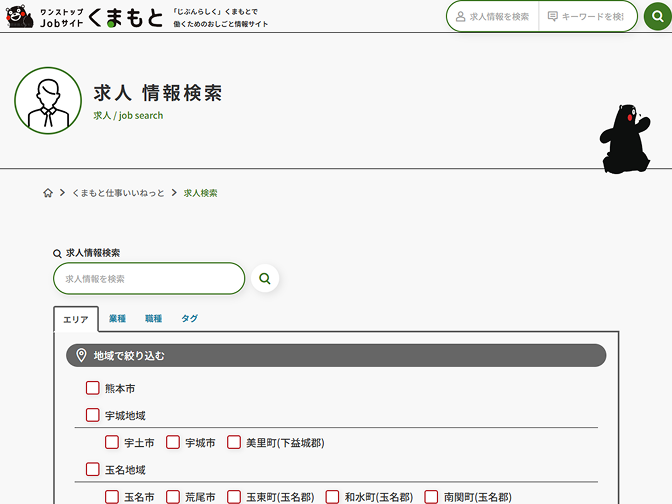Tick the 南関町(玉名郡) checkbox
This screenshot has height=504, width=672.
coord(431,497)
